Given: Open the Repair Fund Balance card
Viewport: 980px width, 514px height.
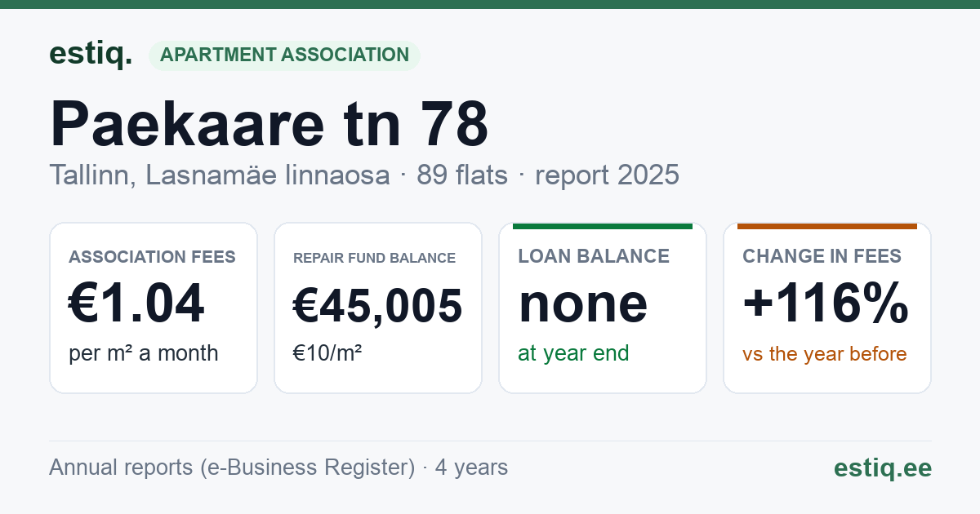Looking at the screenshot, I should [x=378, y=308].
